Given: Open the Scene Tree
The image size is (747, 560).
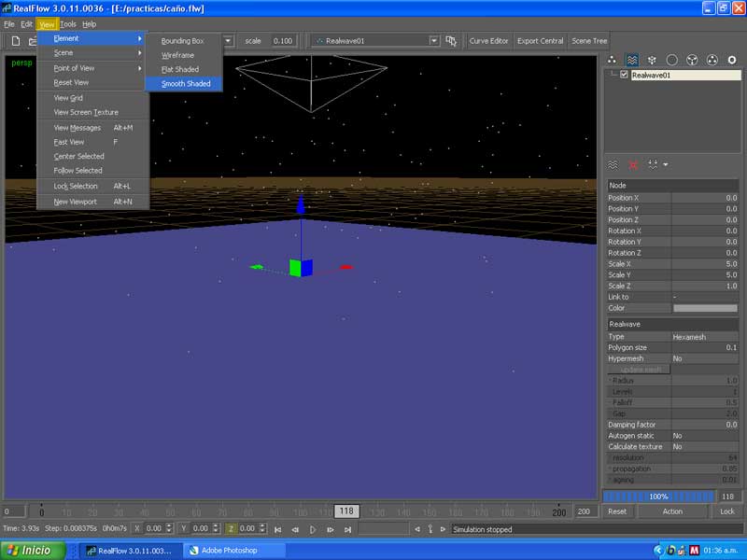Looking at the screenshot, I should tap(589, 41).
